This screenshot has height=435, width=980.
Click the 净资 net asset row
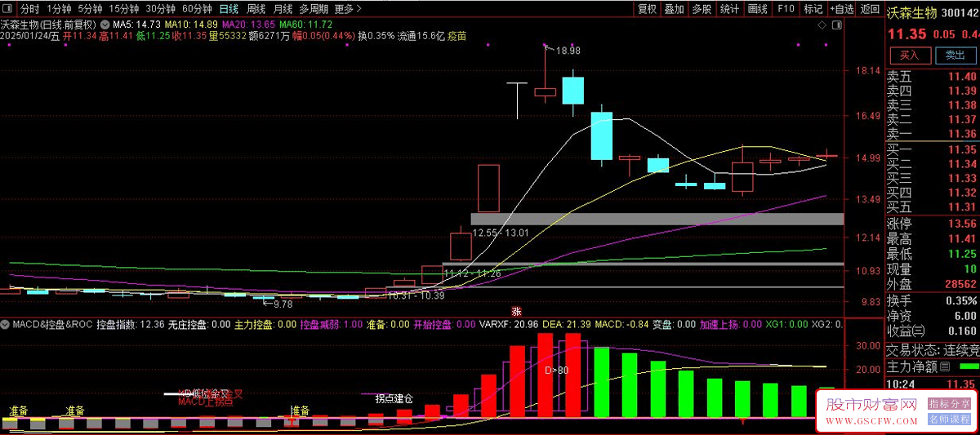coord(933,316)
